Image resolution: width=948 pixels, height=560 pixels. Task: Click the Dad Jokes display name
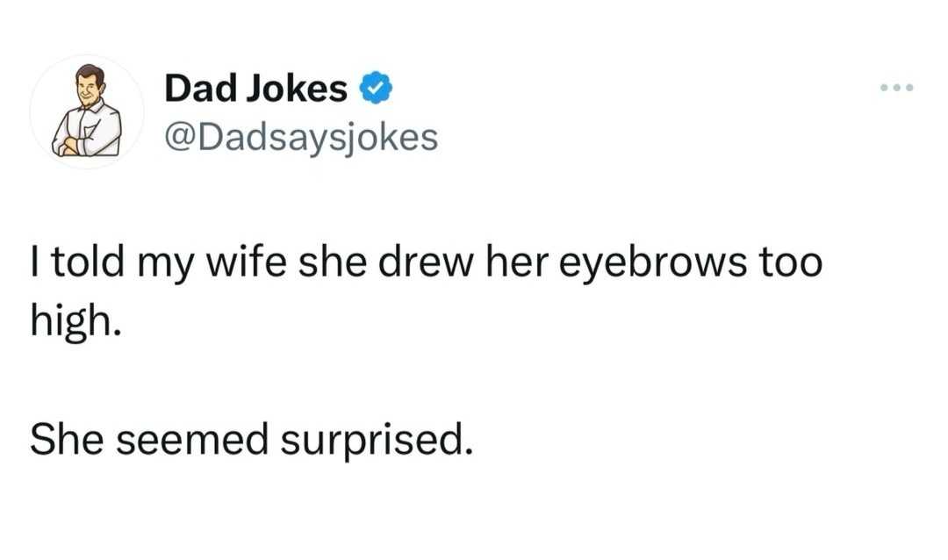255,89
